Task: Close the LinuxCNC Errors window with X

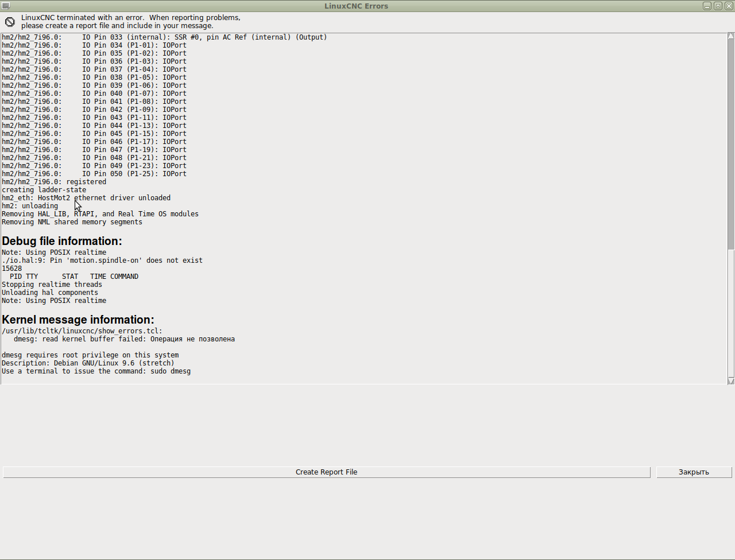Action: tap(728, 6)
